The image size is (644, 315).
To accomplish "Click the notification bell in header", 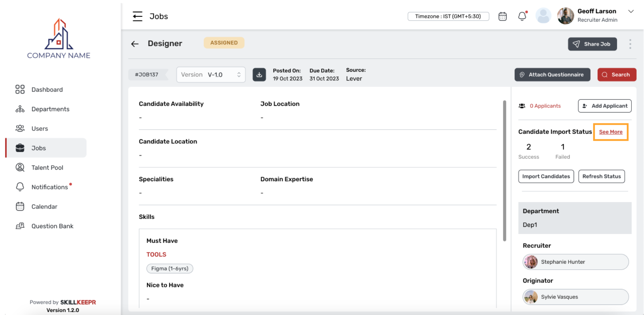I will point(522,16).
